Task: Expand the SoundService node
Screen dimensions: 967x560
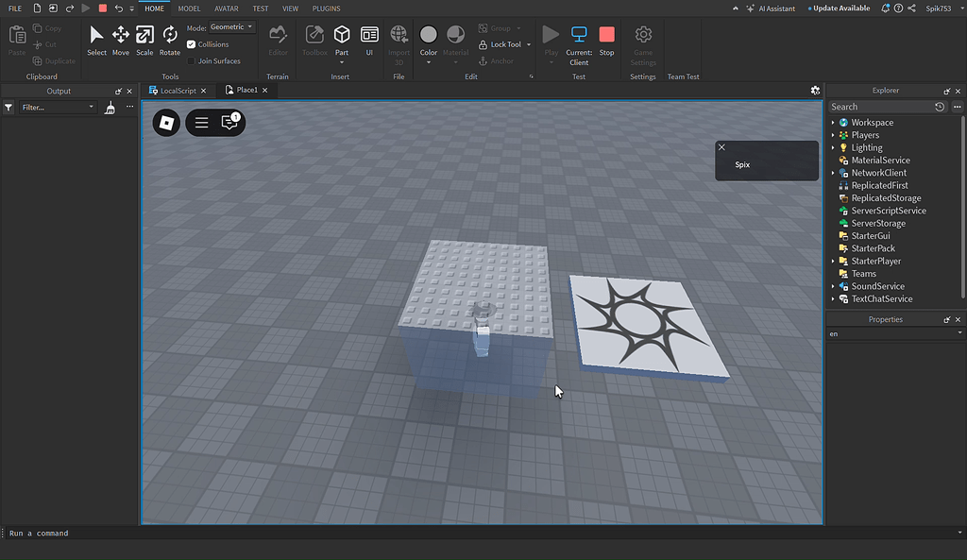Action: [833, 286]
